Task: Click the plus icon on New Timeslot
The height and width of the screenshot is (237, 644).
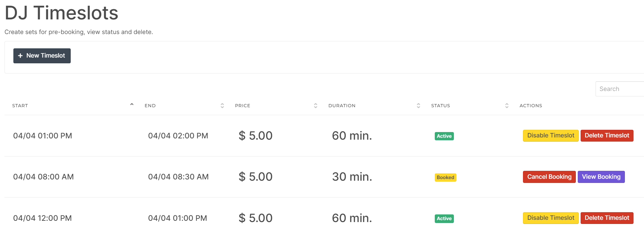Action: tap(20, 56)
